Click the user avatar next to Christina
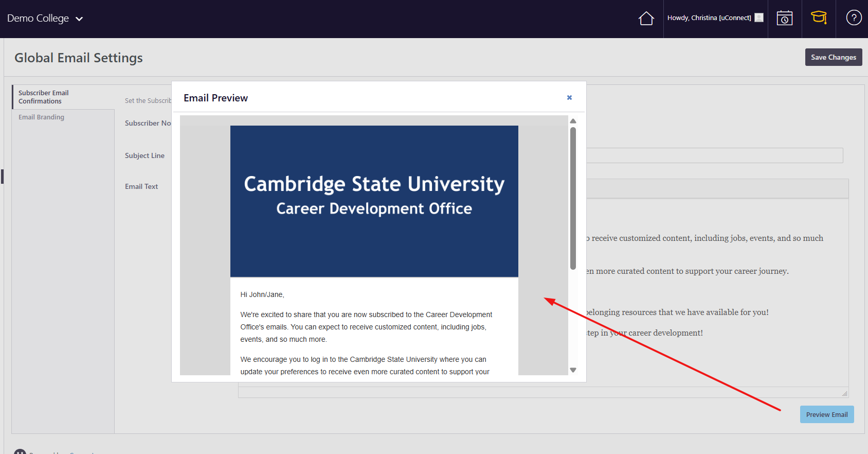Viewport: 868px width, 454px height. pyautogui.click(x=759, y=18)
